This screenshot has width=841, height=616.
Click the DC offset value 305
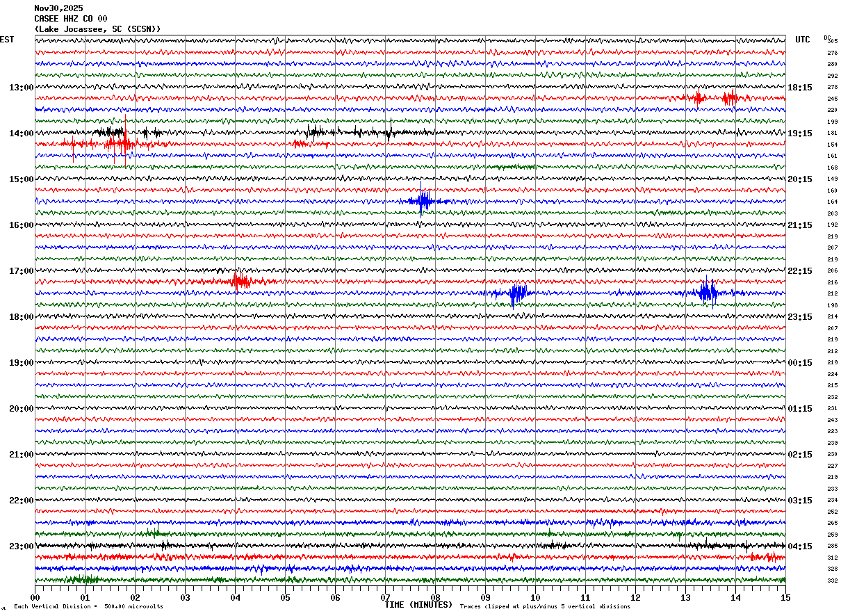click(832, 42)
